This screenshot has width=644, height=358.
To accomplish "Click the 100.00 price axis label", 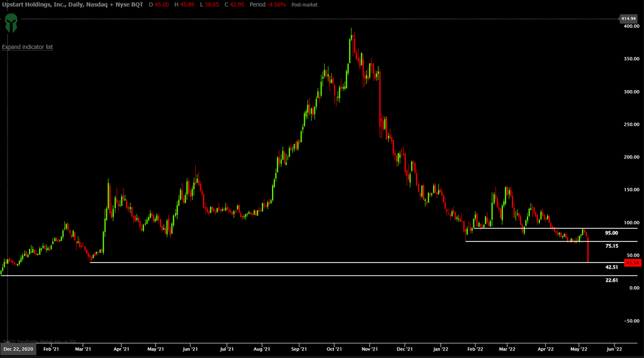I will point(631,223).
